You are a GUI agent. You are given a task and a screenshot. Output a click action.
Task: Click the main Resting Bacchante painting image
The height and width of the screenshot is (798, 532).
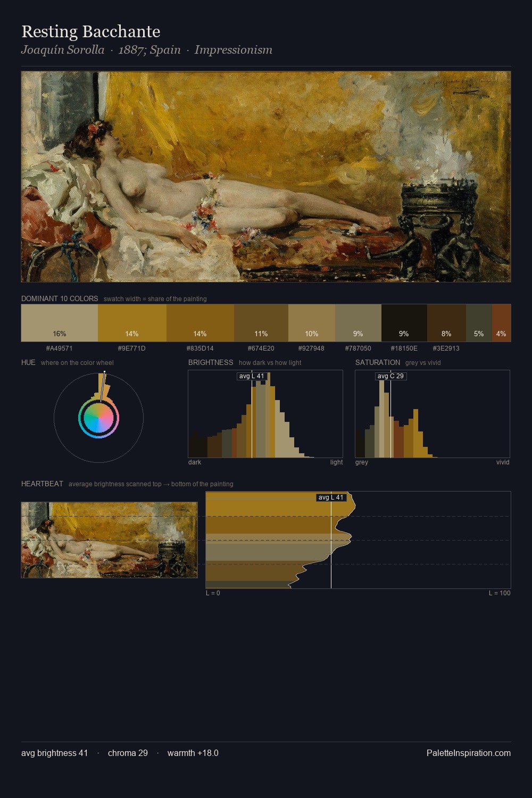(x=266, y=177)
